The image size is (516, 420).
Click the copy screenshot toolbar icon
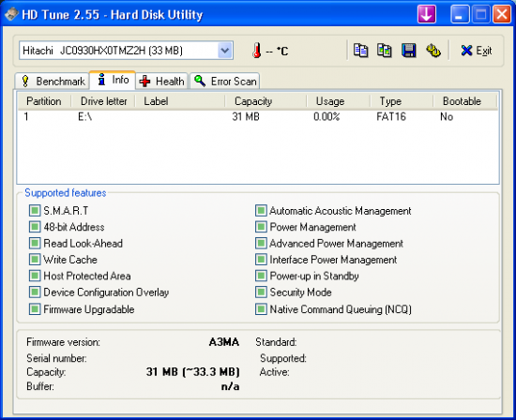point(385,51)
